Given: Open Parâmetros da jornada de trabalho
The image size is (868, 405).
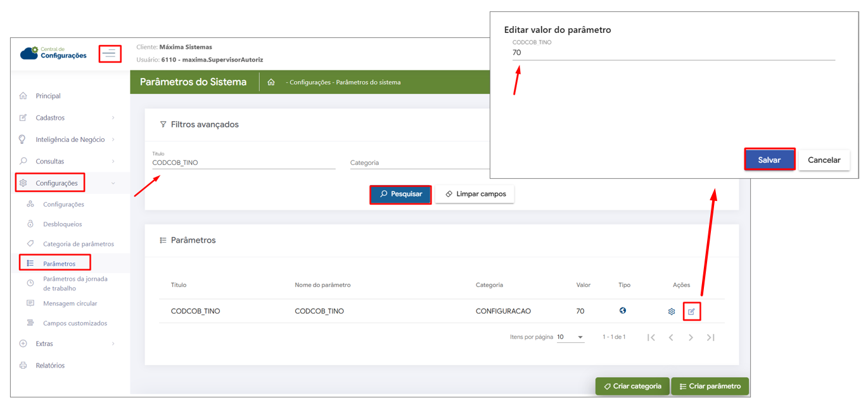Looking at the screenshot, I should [75, 283].
